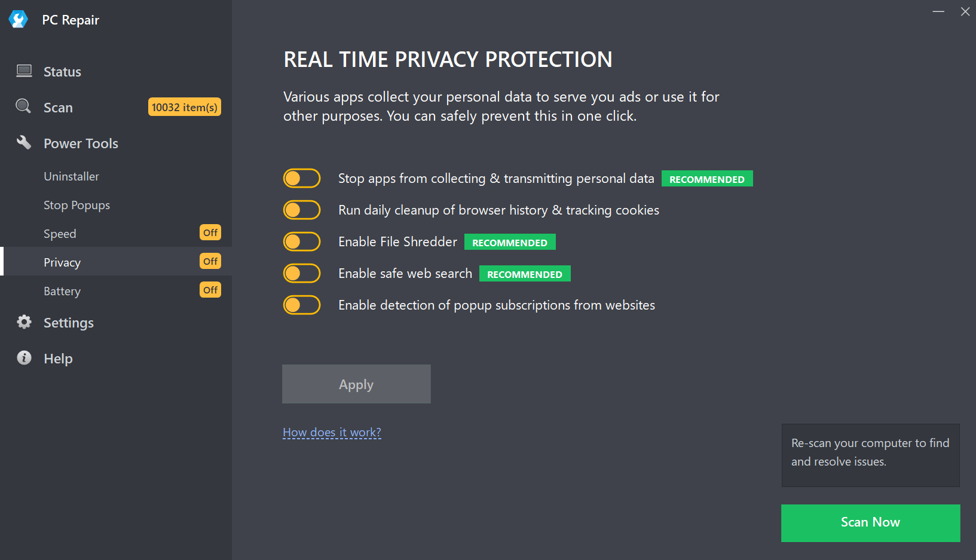The width and height of the screenshot is (976, 560).
Task: Select Stop Popups in the sidebar
Action: click(77, 205)
